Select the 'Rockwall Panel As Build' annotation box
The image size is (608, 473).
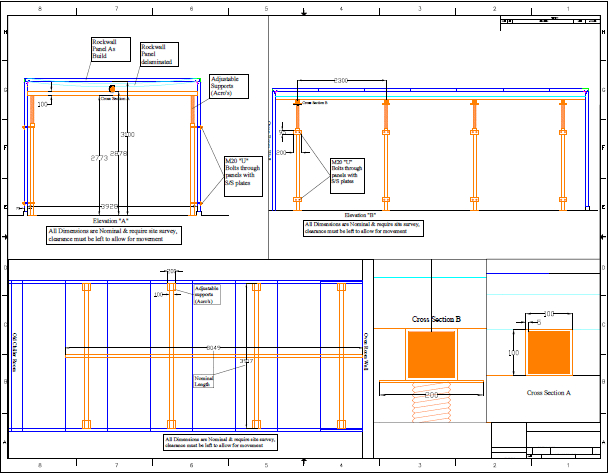pyautogui.click(x=111, y=49)
